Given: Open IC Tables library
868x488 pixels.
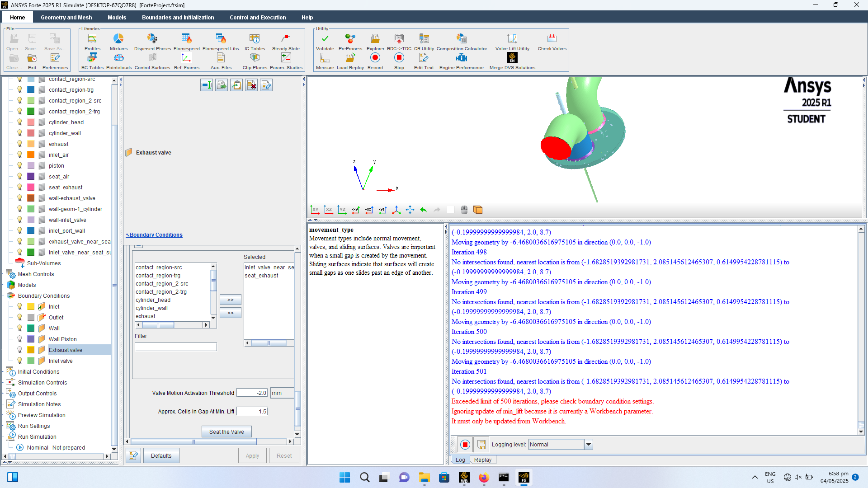Looking at the screenshot, I should tap(255, 42).
